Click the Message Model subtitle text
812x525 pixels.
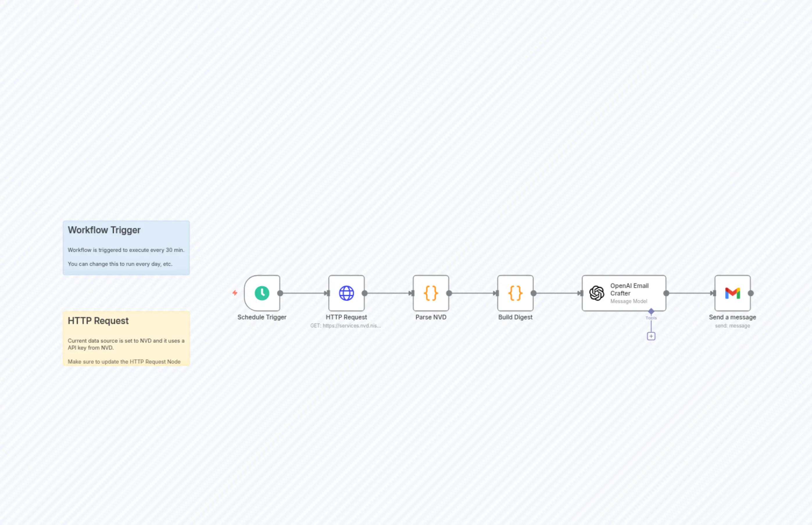628,301
